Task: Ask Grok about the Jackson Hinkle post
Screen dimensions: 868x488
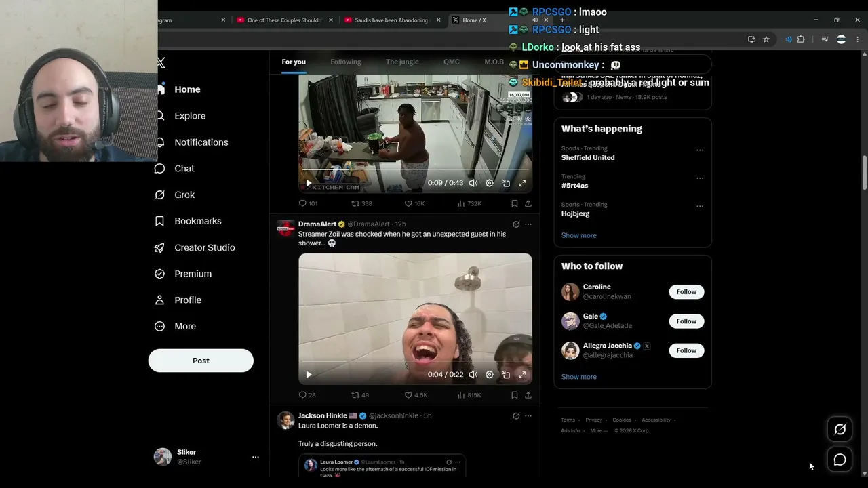Action: 516,416
